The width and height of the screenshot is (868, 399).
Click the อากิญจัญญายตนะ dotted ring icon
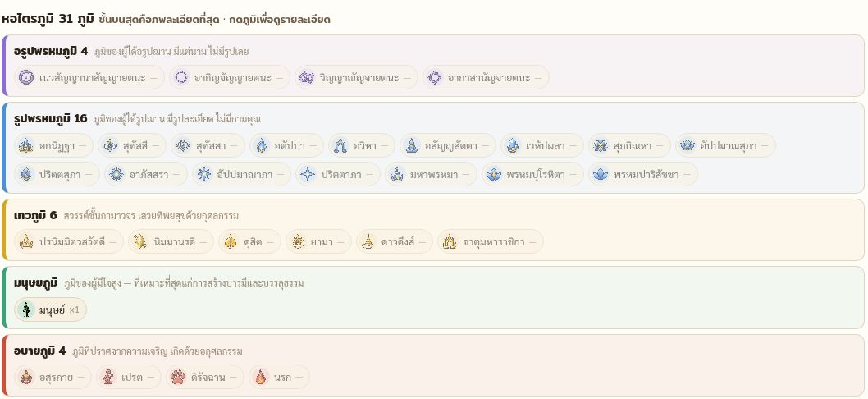(181, 77)
